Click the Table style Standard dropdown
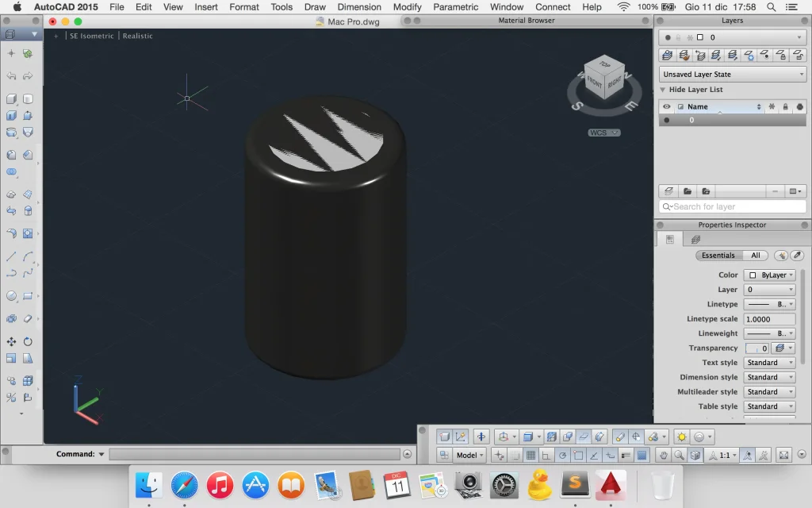 point(769,406)
